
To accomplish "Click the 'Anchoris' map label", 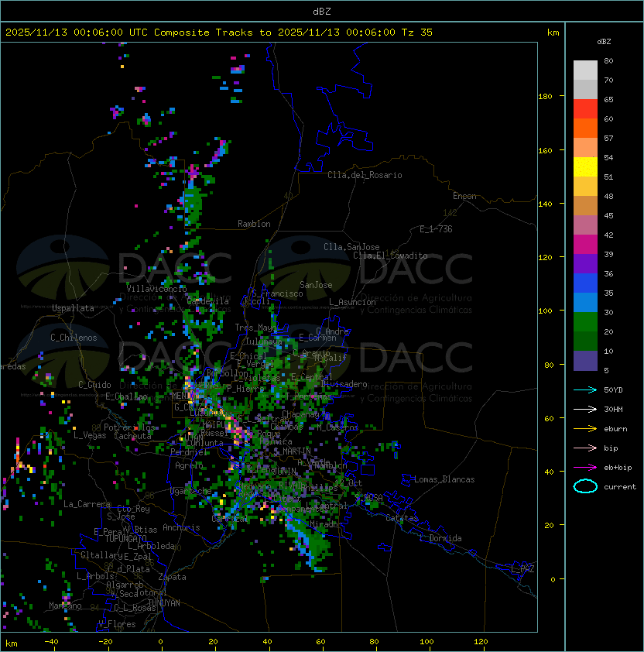I will 181,527.
